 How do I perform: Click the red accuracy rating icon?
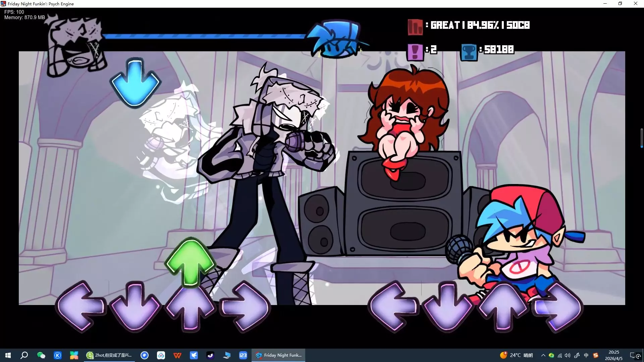tap(415, 26)
